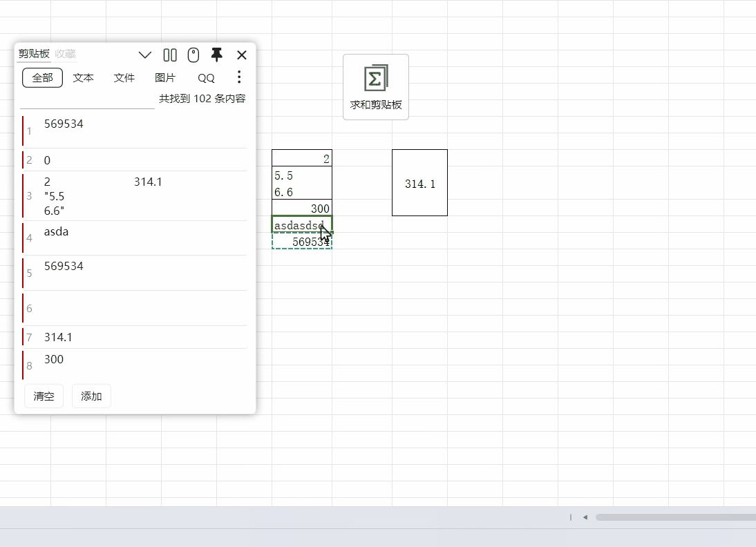Show only QQ clipboard items

pyautogui.click(x=206, y=78)
